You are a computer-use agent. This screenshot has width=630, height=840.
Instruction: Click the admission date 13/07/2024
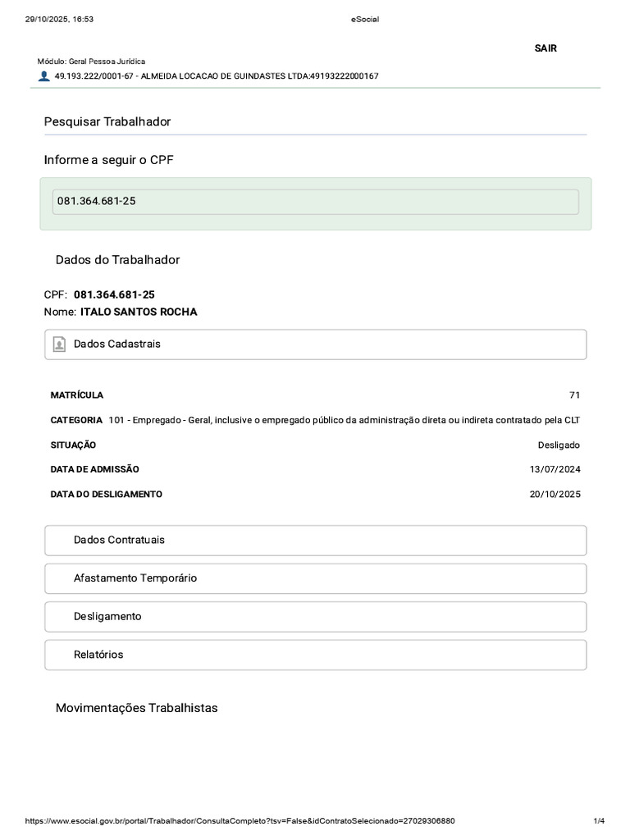(555, 469)
